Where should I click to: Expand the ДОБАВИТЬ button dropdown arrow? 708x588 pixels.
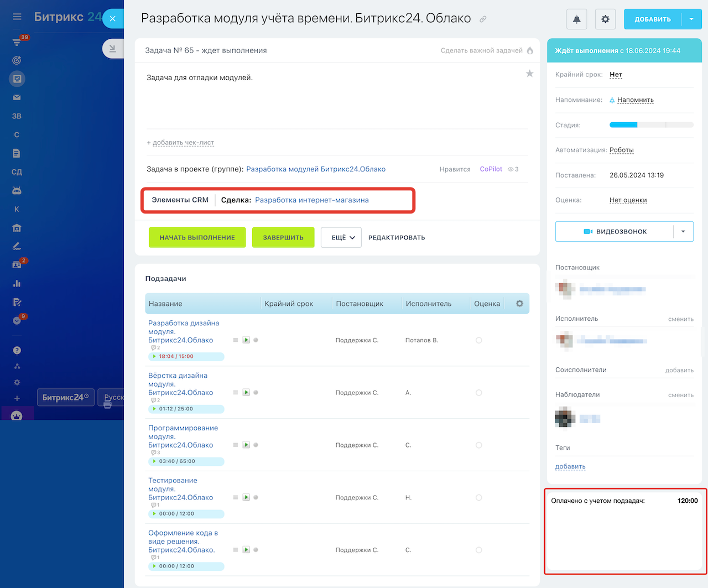pos(691,19)
